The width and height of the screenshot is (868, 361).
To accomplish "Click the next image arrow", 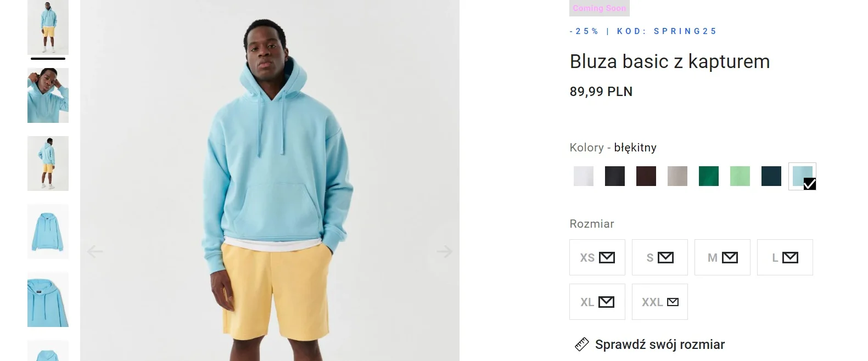I will (x=444, y=251).
